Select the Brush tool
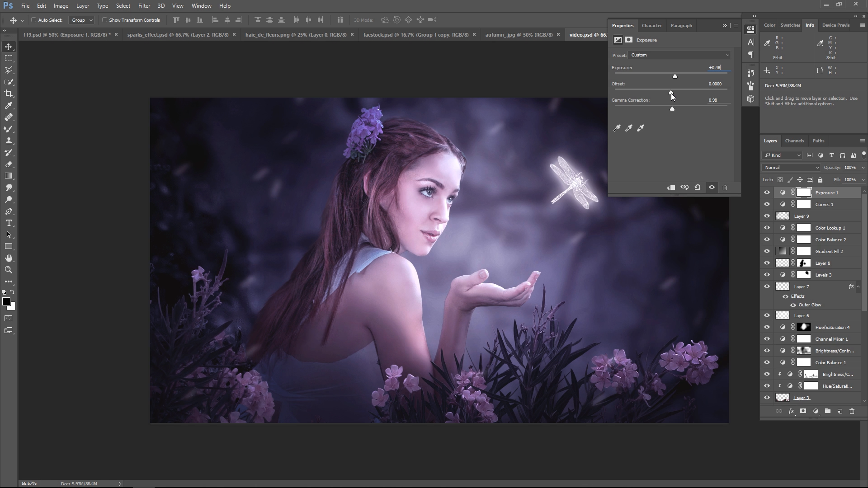 tap(9, 129)
